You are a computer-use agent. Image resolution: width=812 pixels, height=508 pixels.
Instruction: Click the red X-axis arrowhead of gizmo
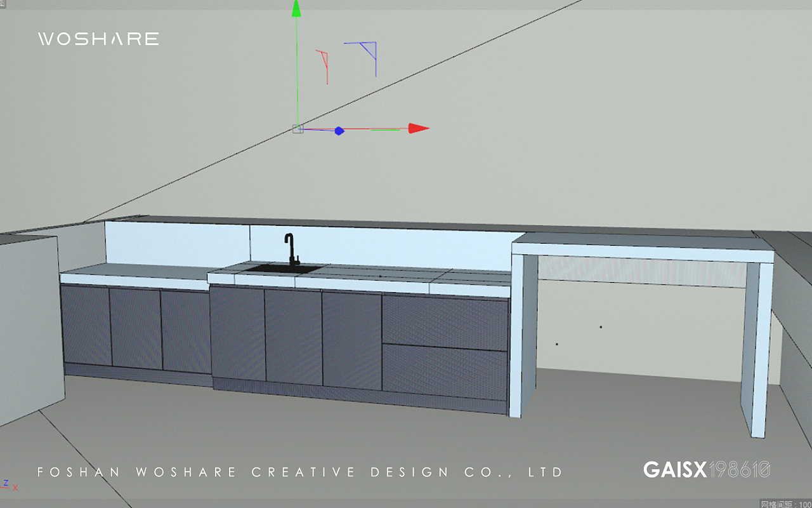coord(419,128)
